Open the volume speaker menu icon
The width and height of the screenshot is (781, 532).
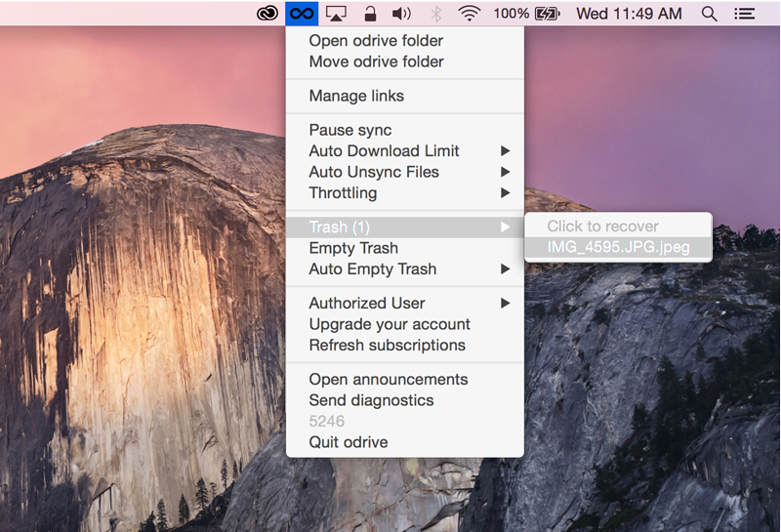pos(401,14)
